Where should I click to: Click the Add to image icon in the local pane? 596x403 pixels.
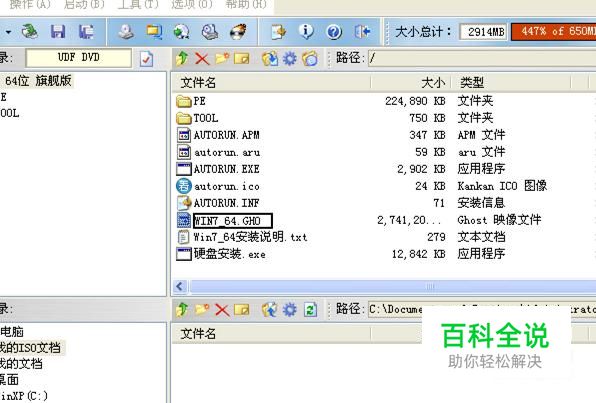point(269,310)
